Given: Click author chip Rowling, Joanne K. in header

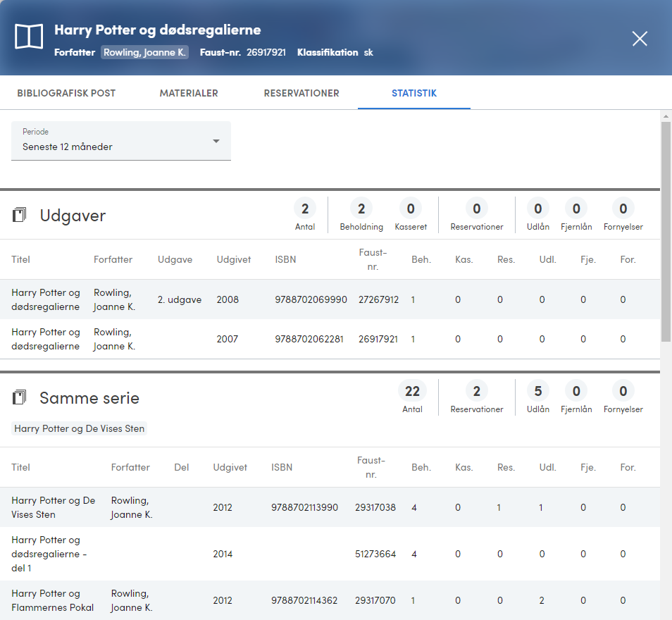Looking at the screenshot, I should click(x=144, y=52).
